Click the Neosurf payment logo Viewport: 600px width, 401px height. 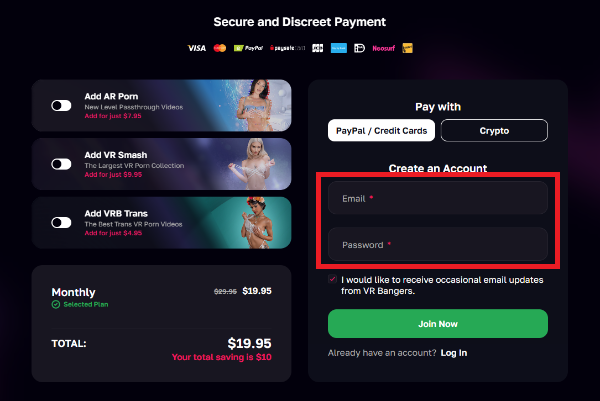tap(383, 47)
